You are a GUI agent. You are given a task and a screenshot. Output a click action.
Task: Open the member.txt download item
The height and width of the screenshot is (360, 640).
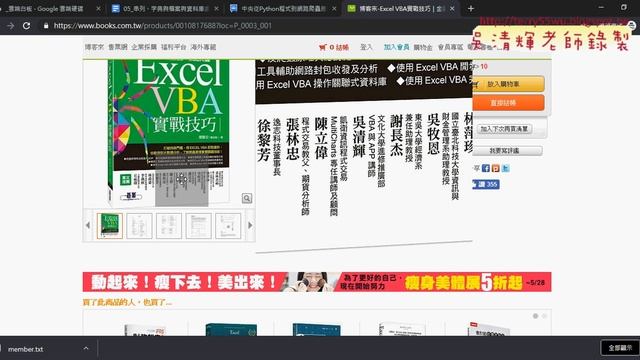pyautogui.click(x=25, y=349)
